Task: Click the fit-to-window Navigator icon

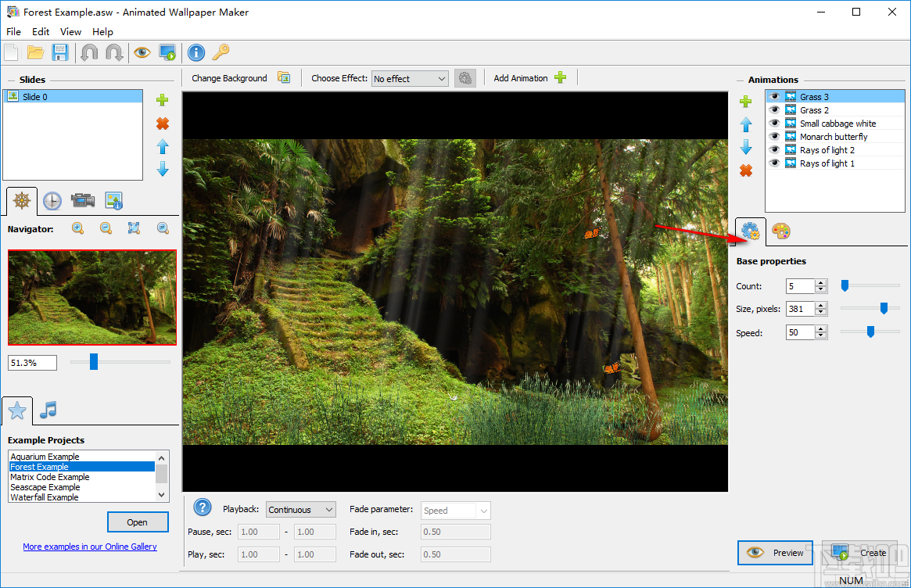Action: pos(134,228)
